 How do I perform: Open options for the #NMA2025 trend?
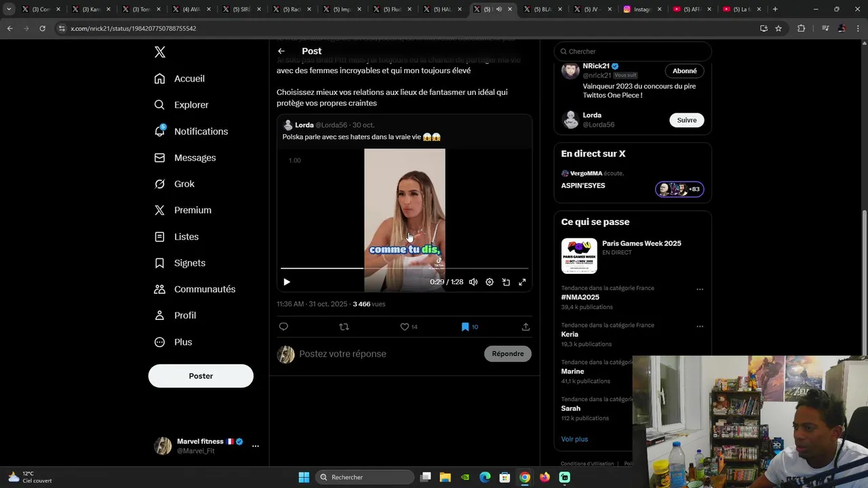[700, 289]
